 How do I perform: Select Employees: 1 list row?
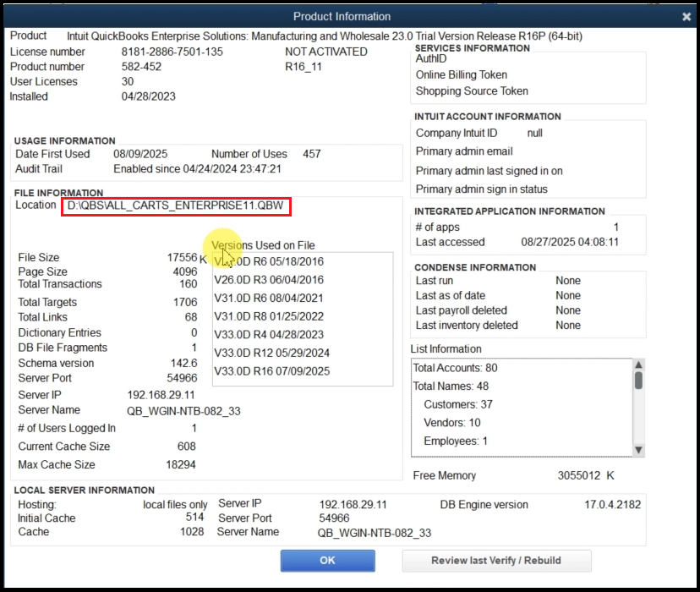click(456, 441)
